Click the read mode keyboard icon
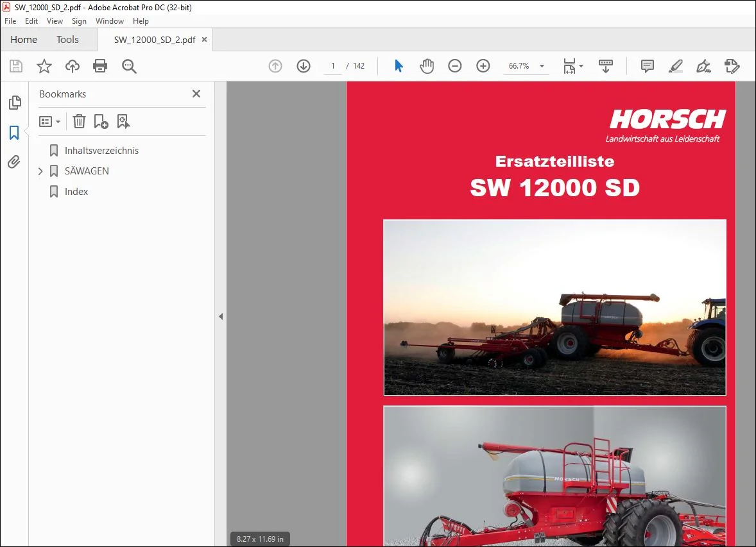 (x=606, y=66)
